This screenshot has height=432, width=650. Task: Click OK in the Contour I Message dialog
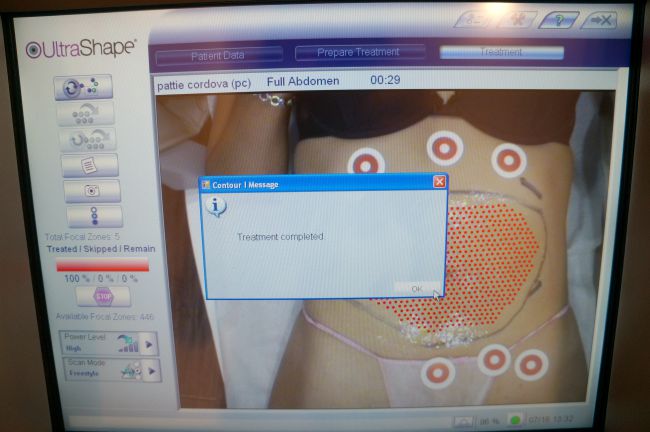pyautogui.click(x=417, y=289)
